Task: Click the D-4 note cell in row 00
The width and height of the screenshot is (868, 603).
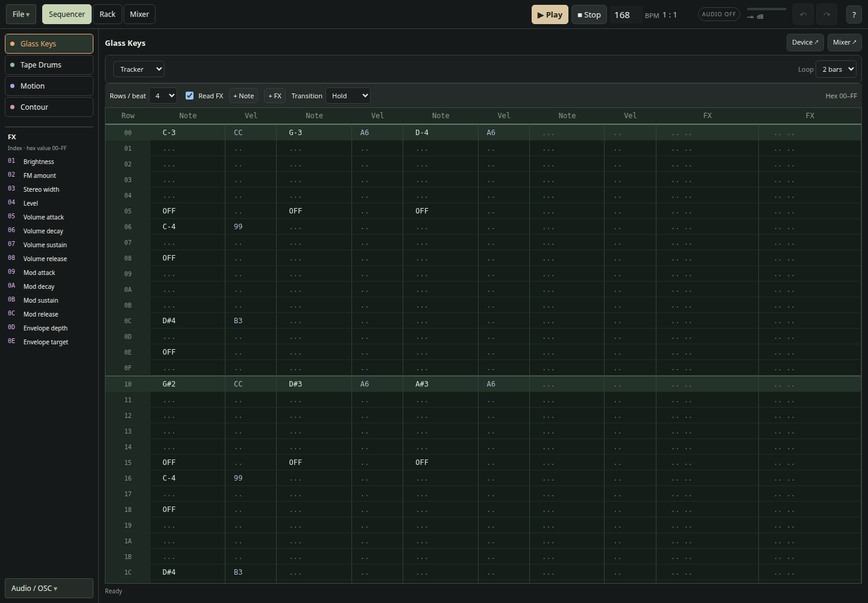Action: pos(441,133)
